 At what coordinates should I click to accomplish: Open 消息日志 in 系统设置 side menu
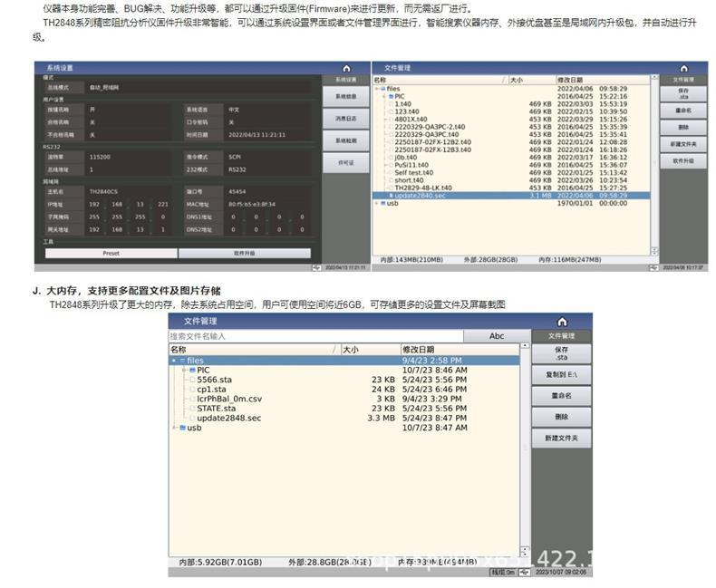click(346, 119)
